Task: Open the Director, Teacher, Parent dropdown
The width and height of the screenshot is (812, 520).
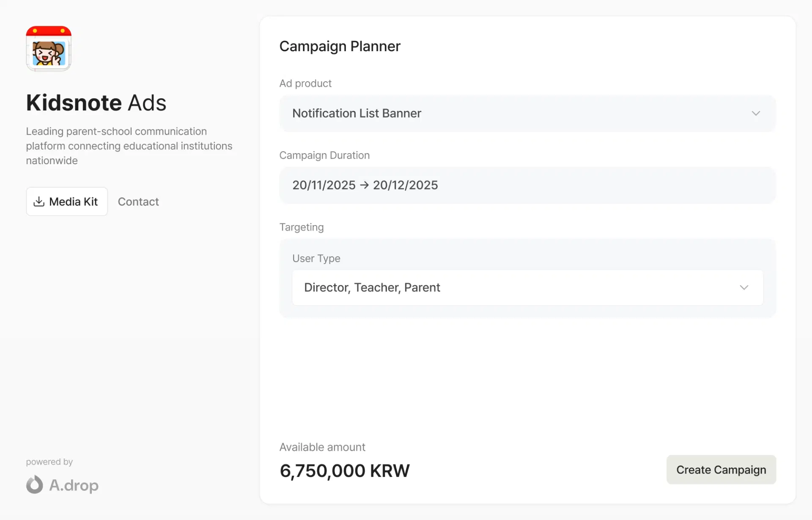Action: pyautogui.click(x=527, y=288)
